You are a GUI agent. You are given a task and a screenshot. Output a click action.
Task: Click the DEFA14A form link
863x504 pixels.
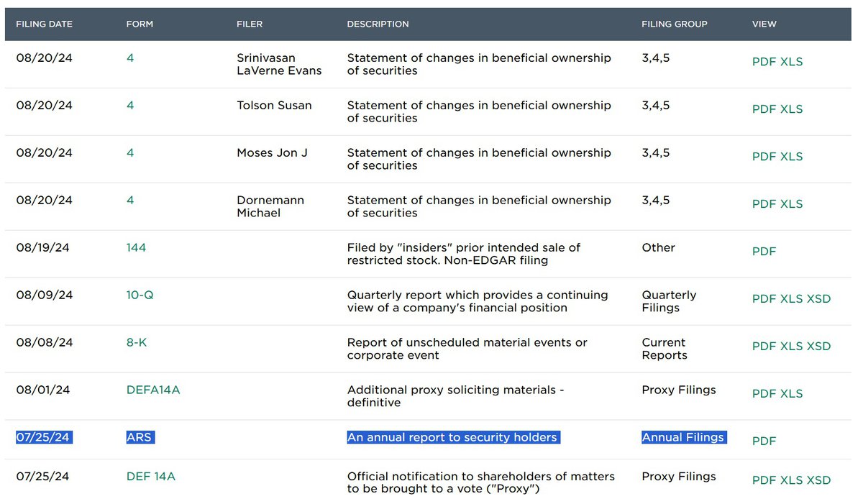pyautogui.click(x=153, y=390)
